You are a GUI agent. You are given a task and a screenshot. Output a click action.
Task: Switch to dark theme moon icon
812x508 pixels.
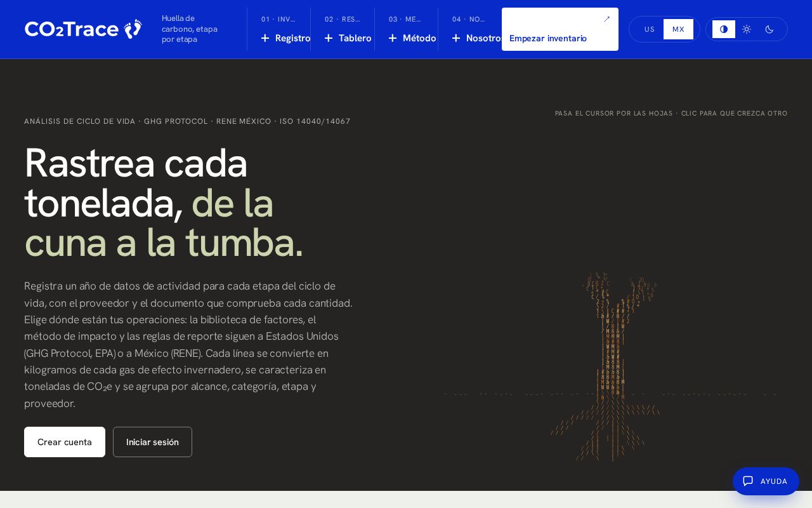pyautogui.click(x=769, y=29)
